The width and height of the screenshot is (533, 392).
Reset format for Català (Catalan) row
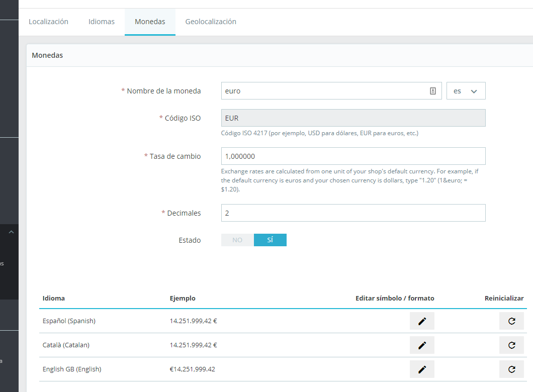click(511, 345)
